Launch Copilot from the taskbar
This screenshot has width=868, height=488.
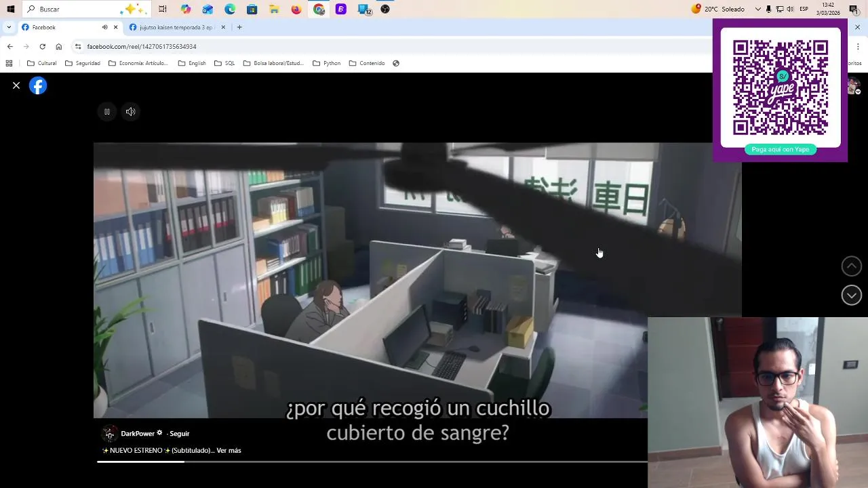[x=186, y=9]
